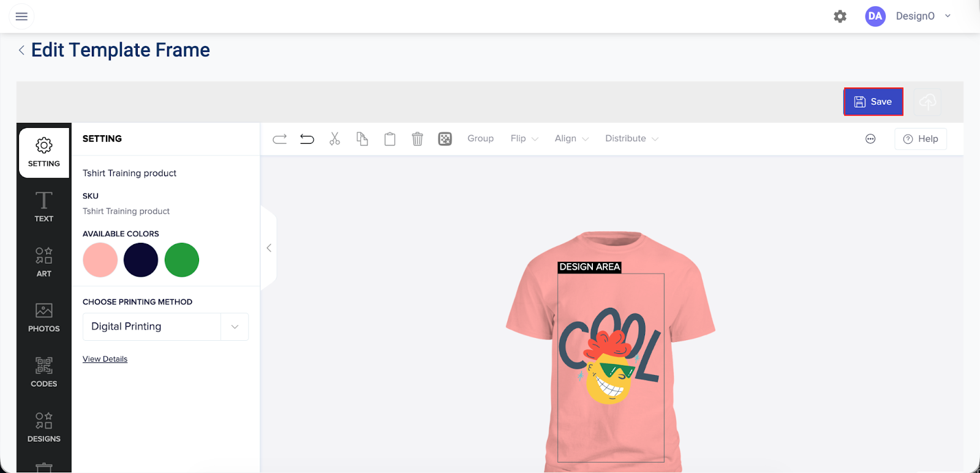Click the Save button
Viewport: 980px width, 473px height.
[873, 102]
